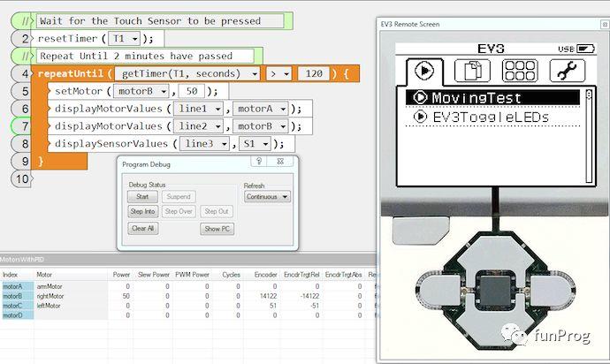The width and height of the screenshot is (610, 364).
Task: Click the play icon beside MovingTest
Action: point(420,97)
